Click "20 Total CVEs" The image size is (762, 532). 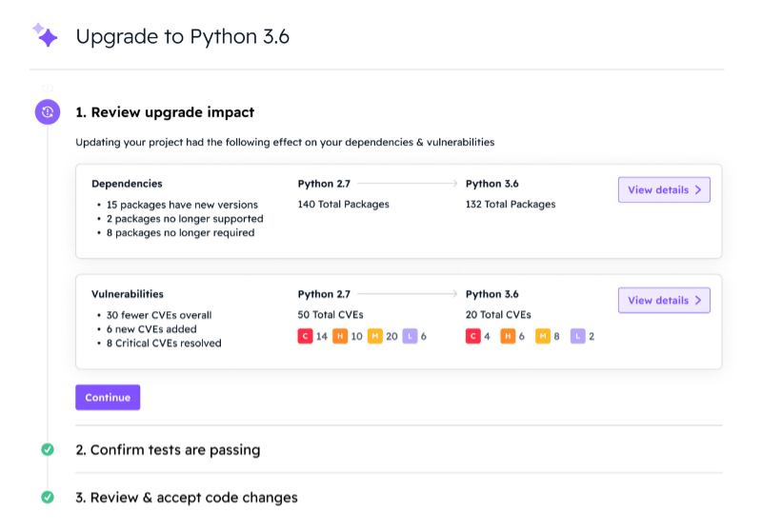coord(498,315)
